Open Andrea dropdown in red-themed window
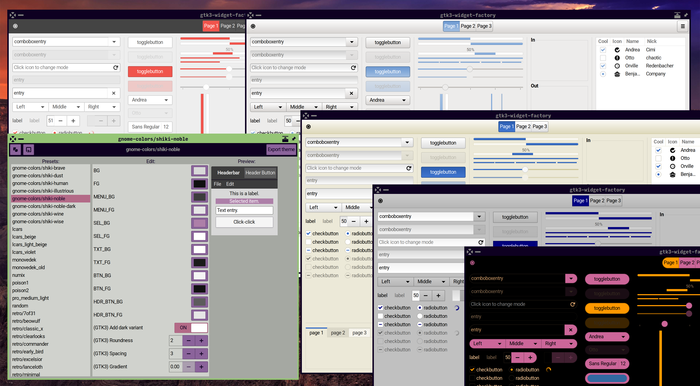 click(150, 100)
